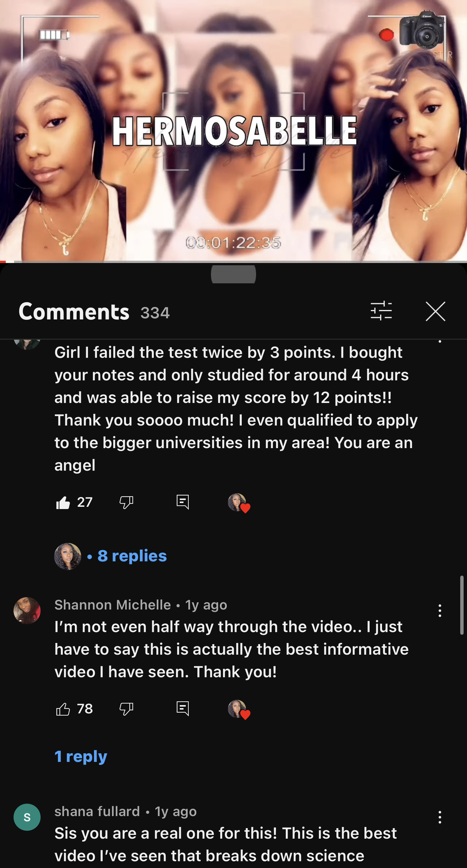This screenshot has width=467, height=868.
Task: Tap creator heart badge below 27-like comment
Action: [x=239, y=503]
